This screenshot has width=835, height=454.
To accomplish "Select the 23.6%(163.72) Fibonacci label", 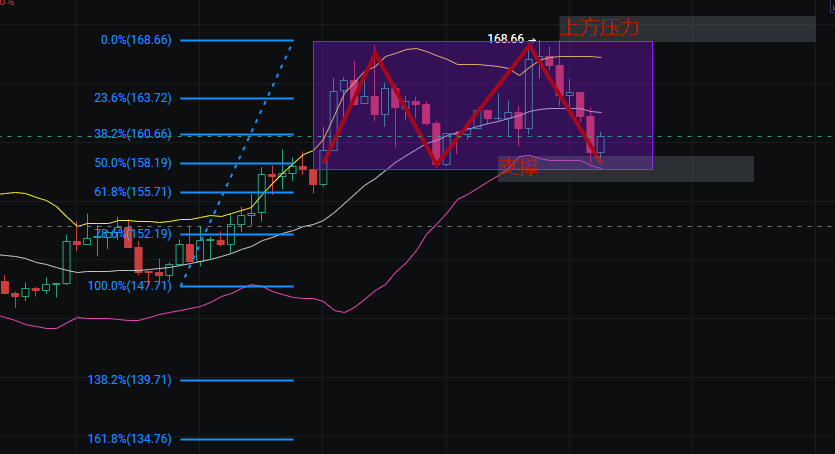I will click(x=133, y=98).
